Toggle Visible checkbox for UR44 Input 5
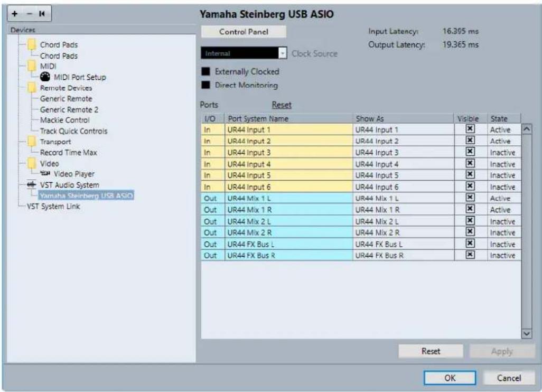Screen dimensions: 542x392 point(470,174)
